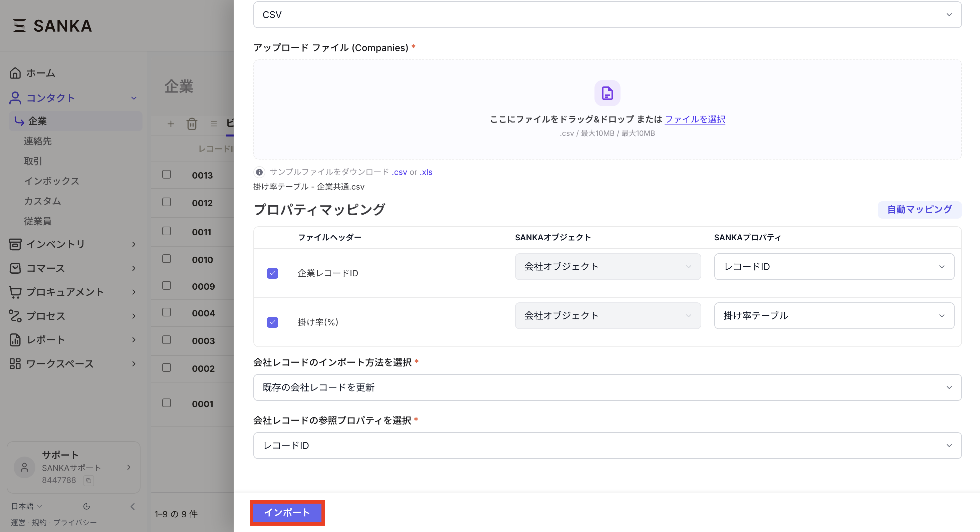
Task: Select the checkbox for record 0013
Action: (167, 175)
